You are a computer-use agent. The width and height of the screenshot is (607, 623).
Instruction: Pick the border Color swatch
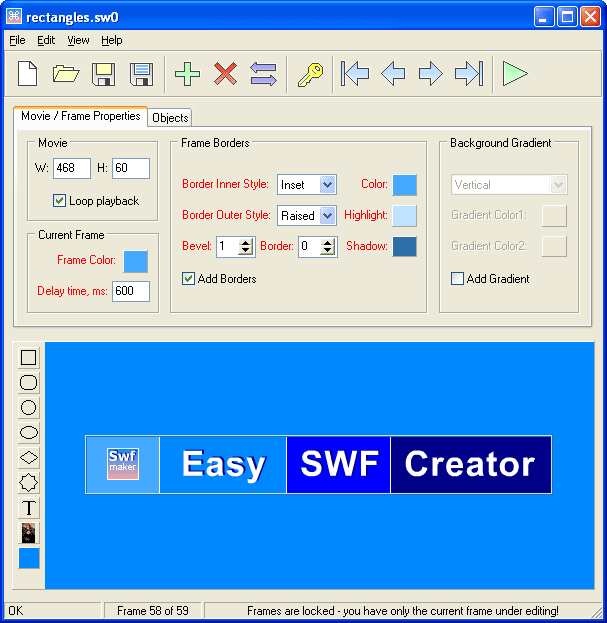404,185
